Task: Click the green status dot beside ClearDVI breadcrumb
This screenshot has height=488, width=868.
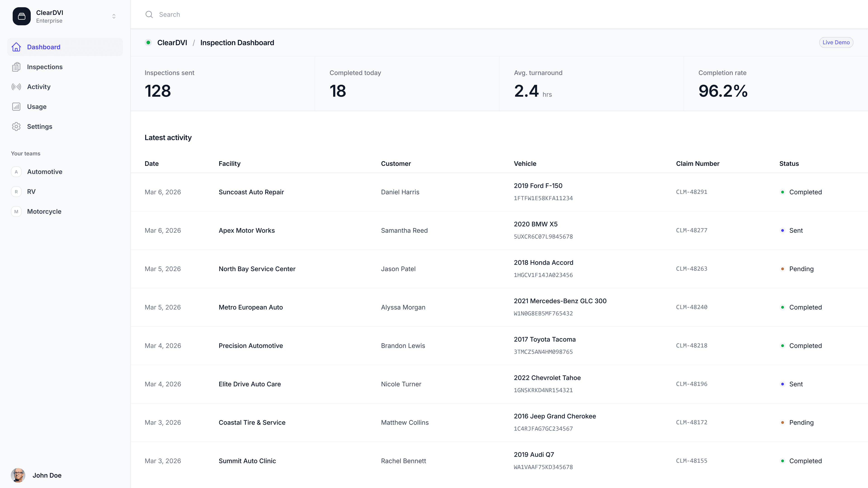Action: 149,42
